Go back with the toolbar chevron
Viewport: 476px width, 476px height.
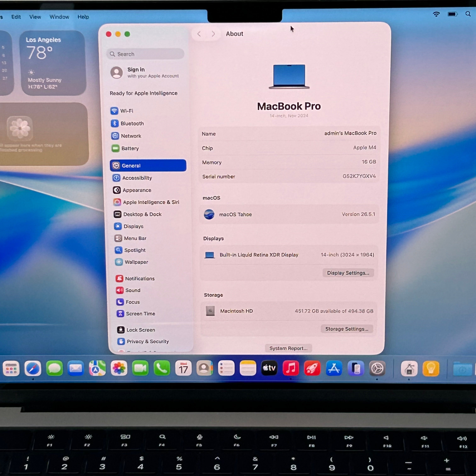[199, 34]
